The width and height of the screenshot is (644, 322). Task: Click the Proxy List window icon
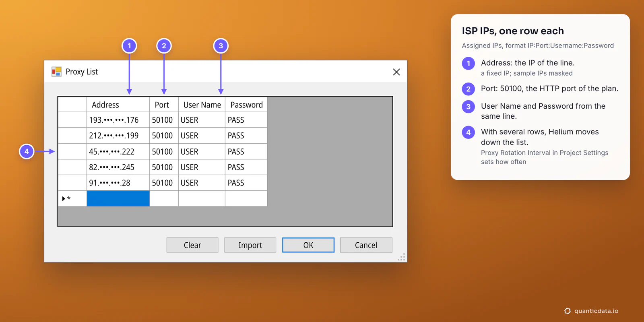[56, 72]
